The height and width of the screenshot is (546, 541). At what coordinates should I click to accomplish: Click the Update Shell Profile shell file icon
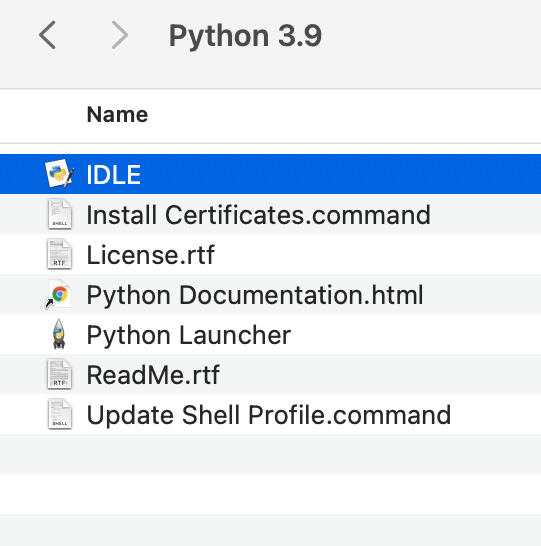click(x=60, y=414)
